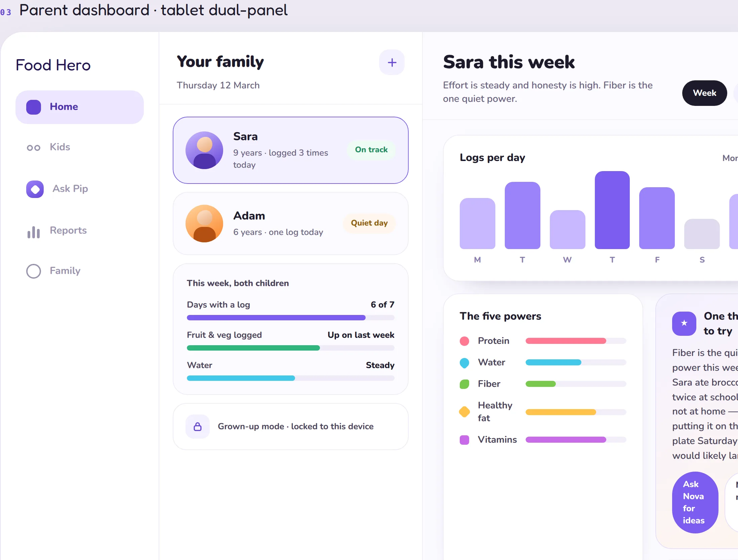The width and height of the screenshot is (738, 560).
Task: Click the Reports bar chart icon
Action: (34, 232)
